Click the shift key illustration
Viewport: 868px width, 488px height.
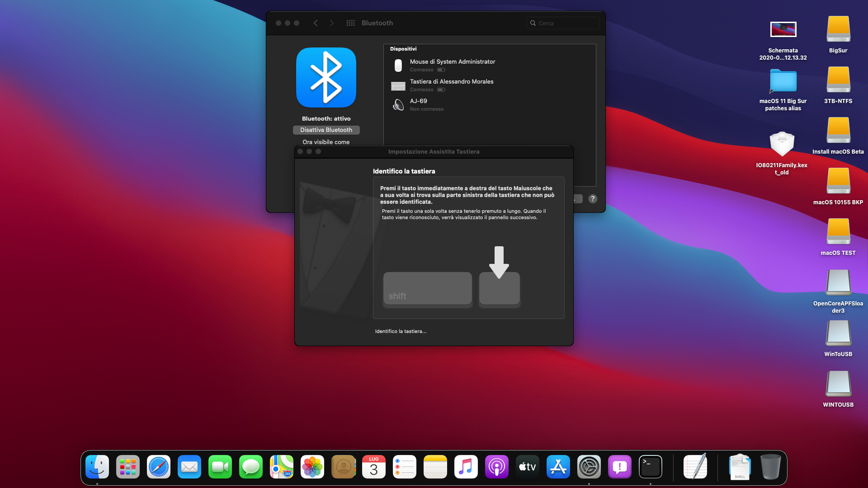tap(427, 288)
